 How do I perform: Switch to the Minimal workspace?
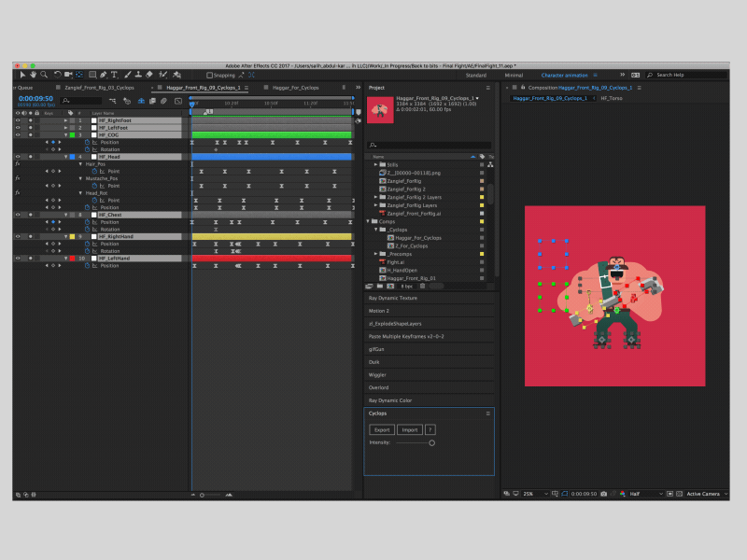pos(514,75)
